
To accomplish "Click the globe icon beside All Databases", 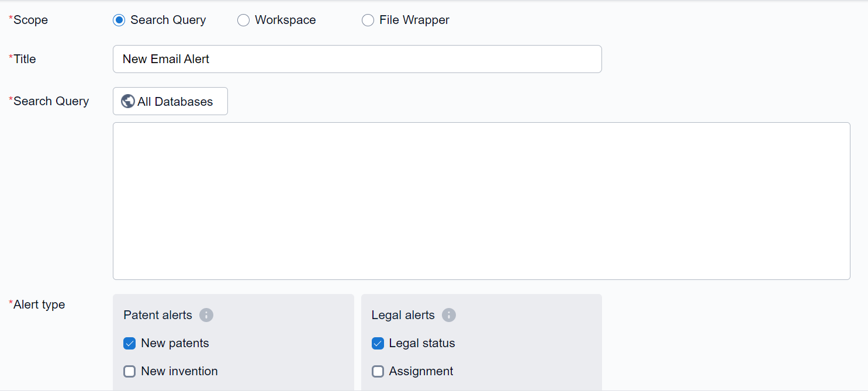I will point(128,102).
